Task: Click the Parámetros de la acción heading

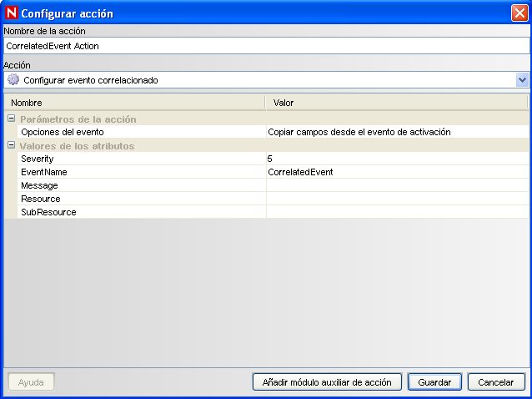Action: click(x=78, y=119)
